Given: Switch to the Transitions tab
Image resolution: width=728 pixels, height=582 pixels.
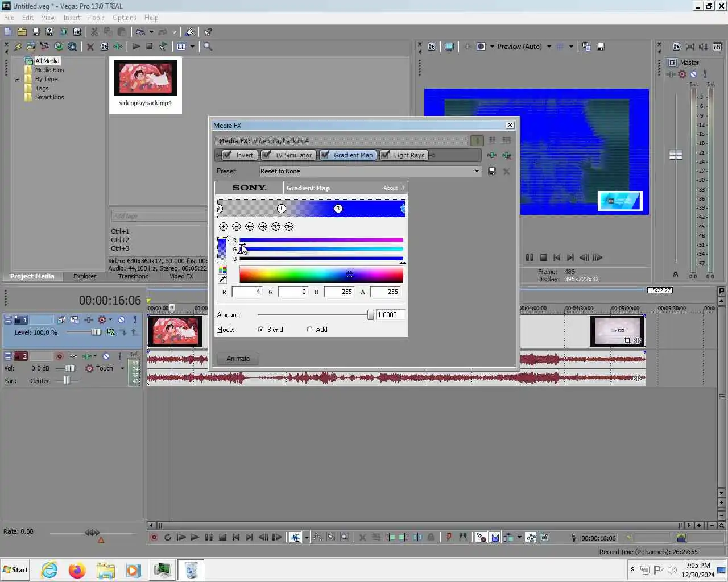Looking at the screenshot, I should pos(133,276).
